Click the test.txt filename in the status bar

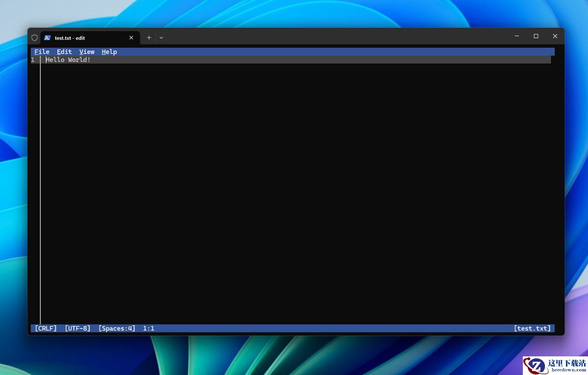(532, 328)
